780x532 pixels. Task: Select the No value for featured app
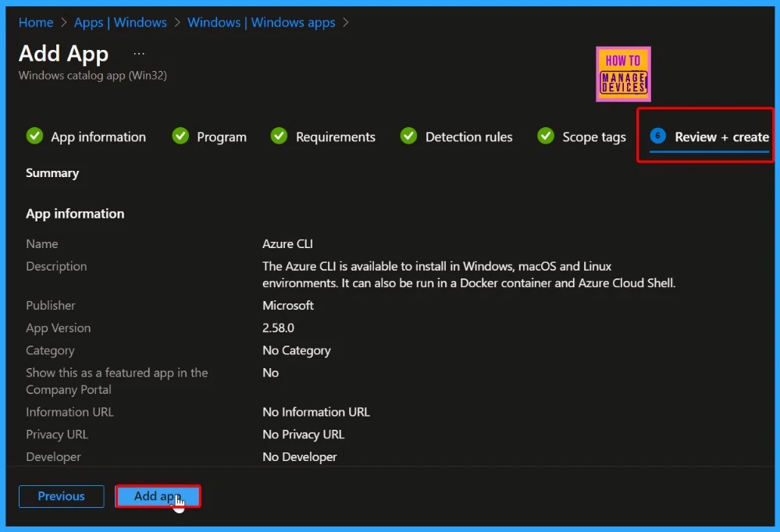coord(271,373)
